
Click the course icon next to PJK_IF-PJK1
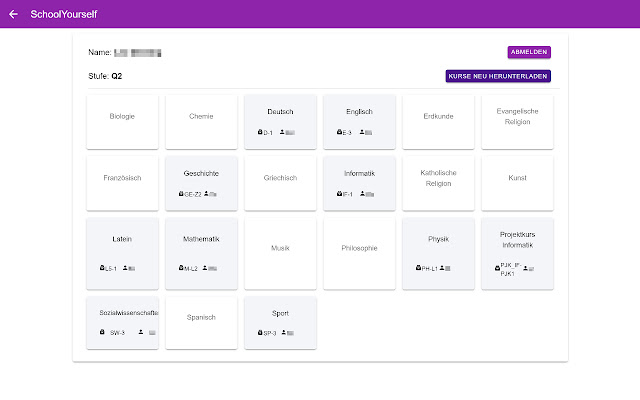point(497,268)
